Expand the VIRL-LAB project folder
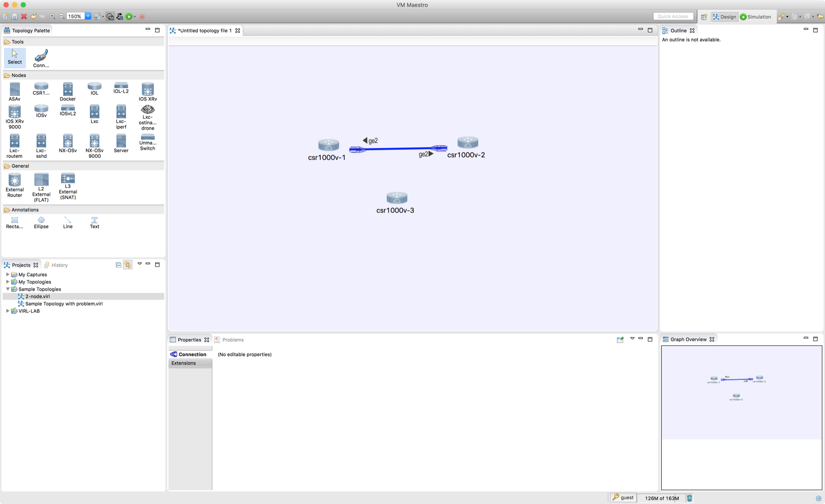 tap(8, 311)
